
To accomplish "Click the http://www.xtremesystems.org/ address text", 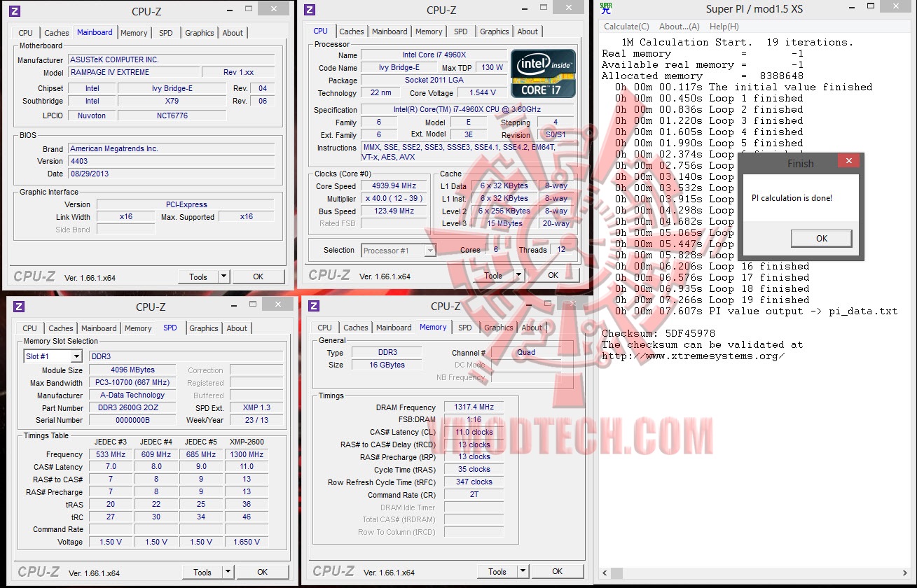I will [694, 356].
